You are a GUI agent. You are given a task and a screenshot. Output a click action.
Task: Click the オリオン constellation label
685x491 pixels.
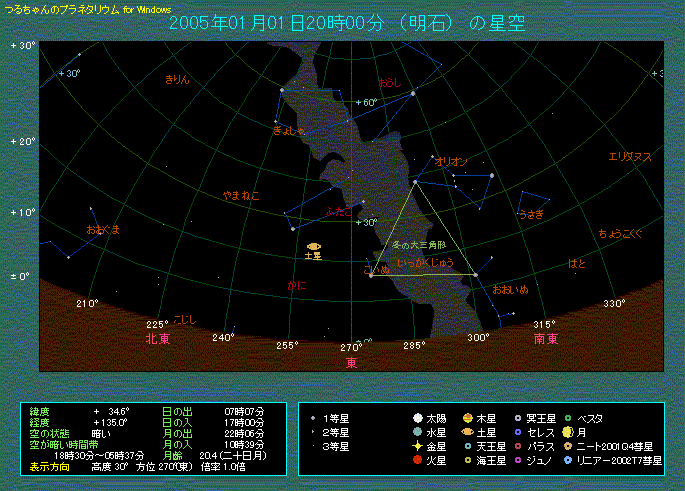pos(451,161)
